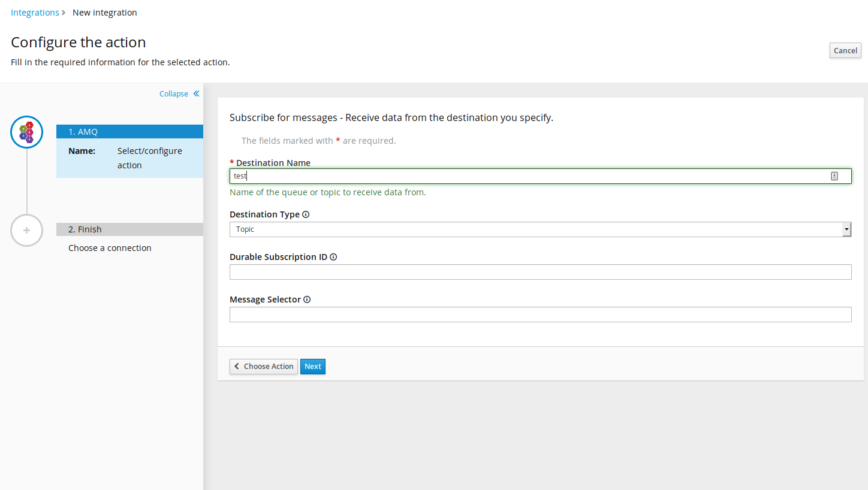Click the info icon beside Destination Type
The image size is (868, 490).
306,214
